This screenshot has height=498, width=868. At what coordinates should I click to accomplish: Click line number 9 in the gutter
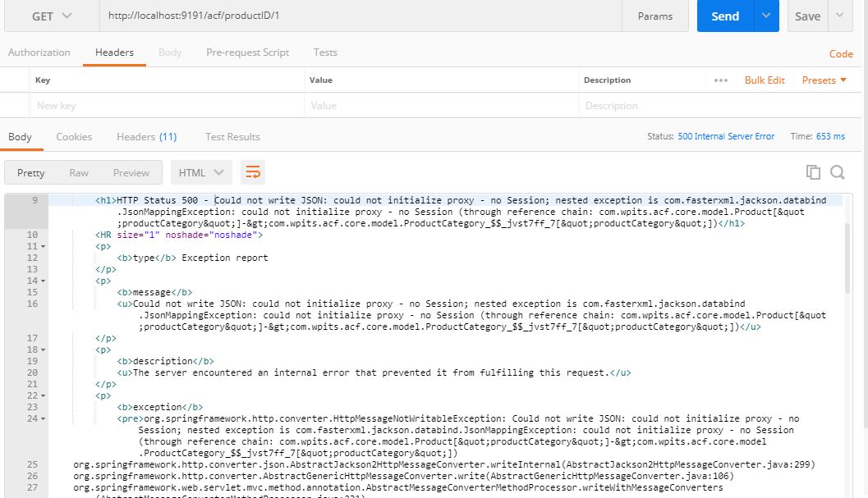34,200
